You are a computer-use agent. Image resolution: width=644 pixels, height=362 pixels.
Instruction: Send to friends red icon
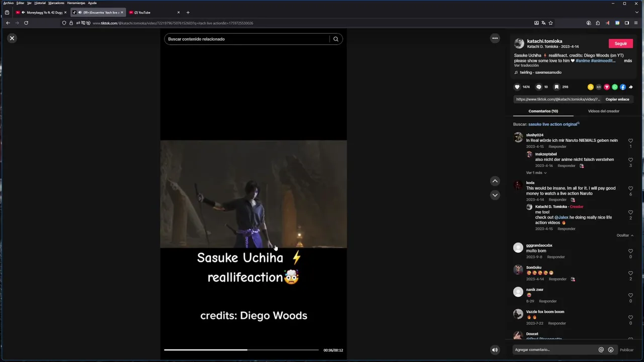point(607,87)
